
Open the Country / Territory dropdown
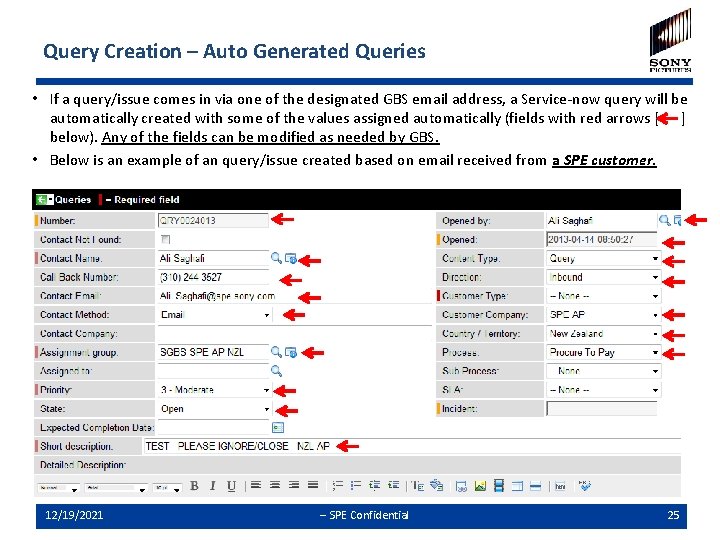click(603, 334)
